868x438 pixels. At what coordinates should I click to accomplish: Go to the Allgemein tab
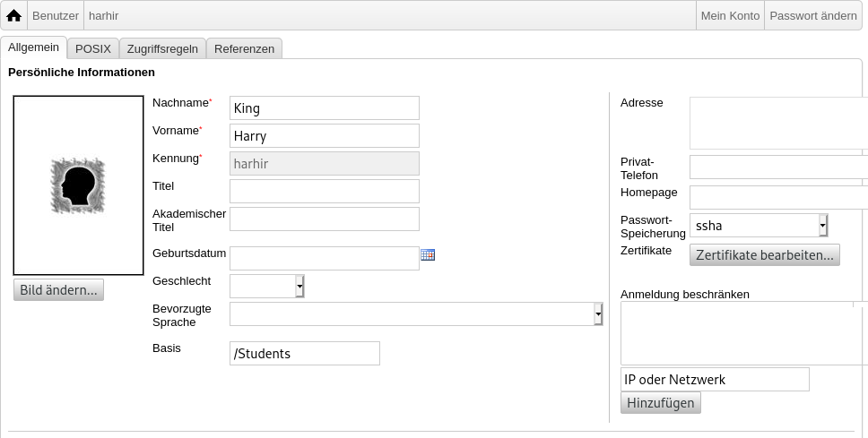(x=34, y=47)
